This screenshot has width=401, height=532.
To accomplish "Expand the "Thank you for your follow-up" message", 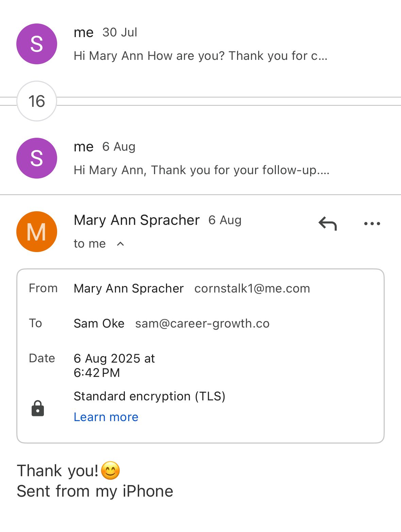I will tap(201, 170).
